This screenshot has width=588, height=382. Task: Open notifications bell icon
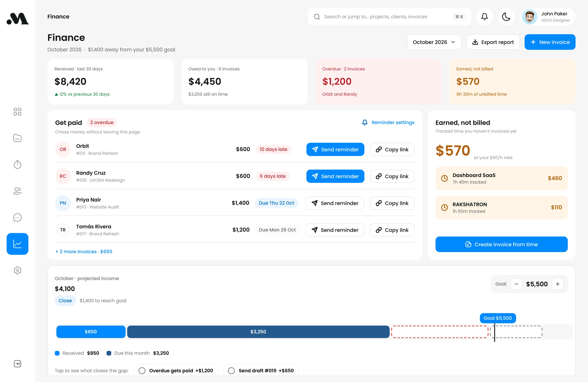coord(485,17)
